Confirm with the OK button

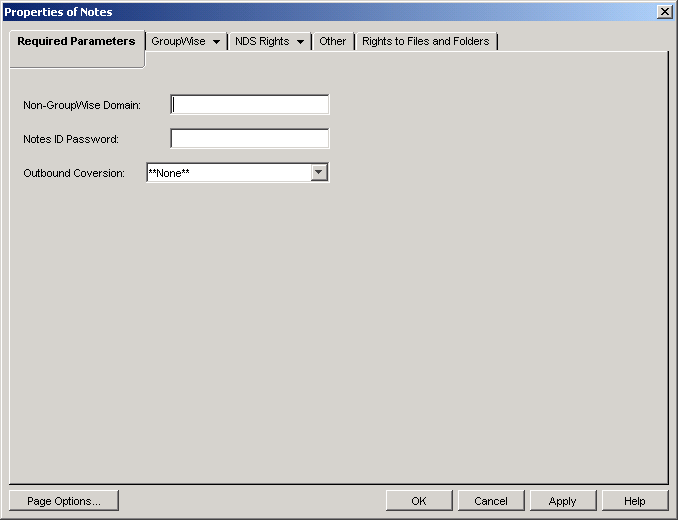tap(419, 501)
